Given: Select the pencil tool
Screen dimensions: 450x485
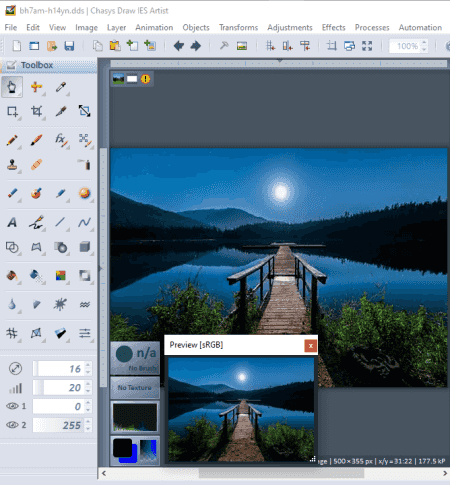Looking at the screenshot, I should click(x=12, y=140).
